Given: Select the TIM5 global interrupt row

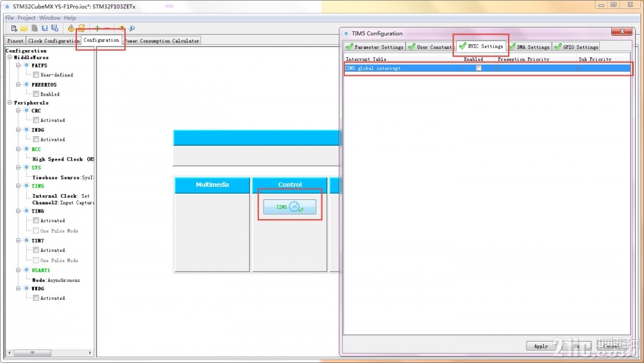Looking at the screenshot, I should pos(487,68).
